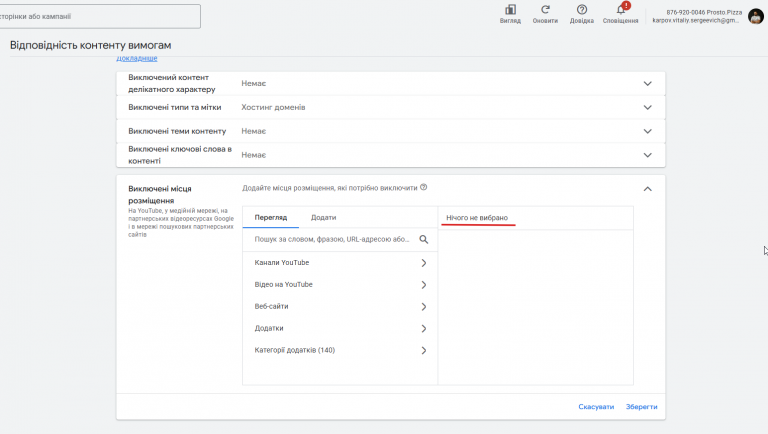Click the search magnifier icon in placements

424,240
